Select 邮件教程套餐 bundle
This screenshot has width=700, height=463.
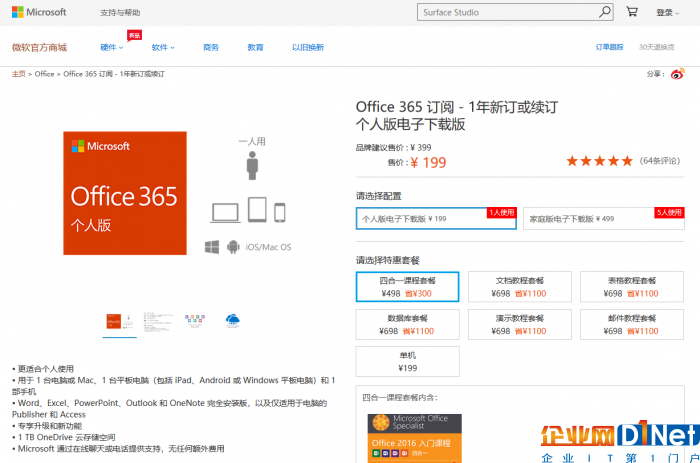pyautogui.click(x=632, y=324)
